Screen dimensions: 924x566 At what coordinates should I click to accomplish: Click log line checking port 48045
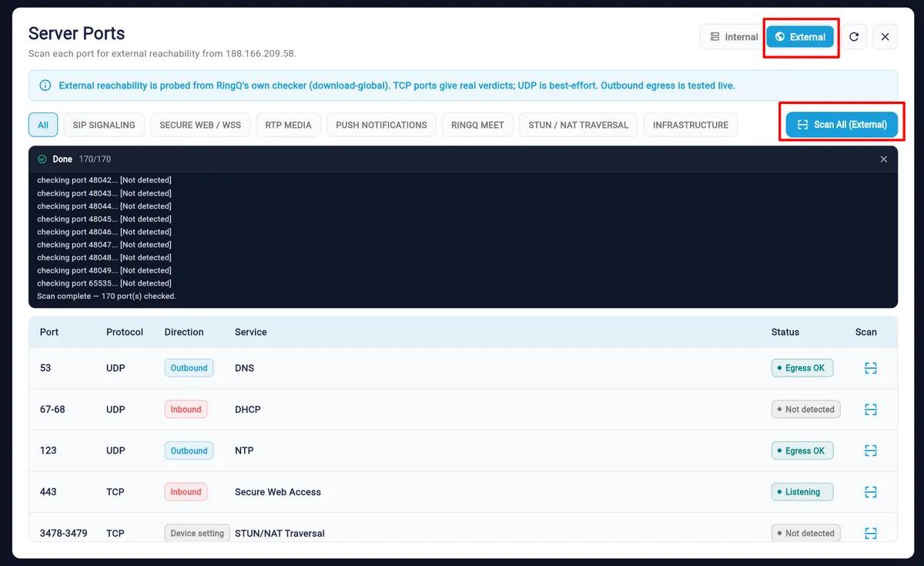pyautogui.click(x=104, y=219)
